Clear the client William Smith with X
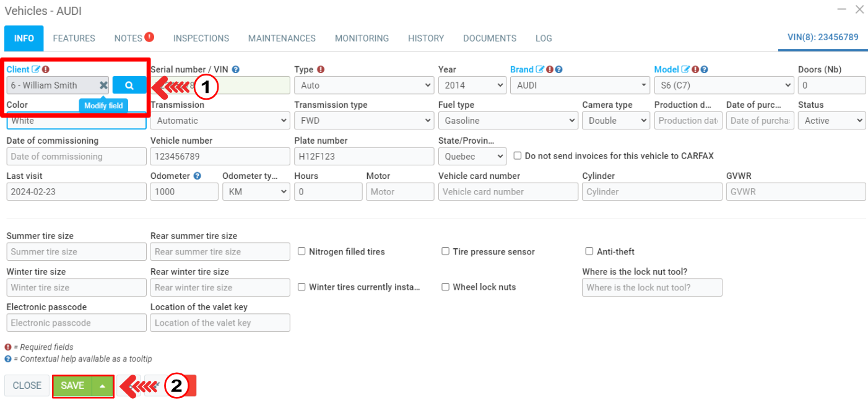The height and width of the screenshot is (400, 868). click(x=103, y=85)
